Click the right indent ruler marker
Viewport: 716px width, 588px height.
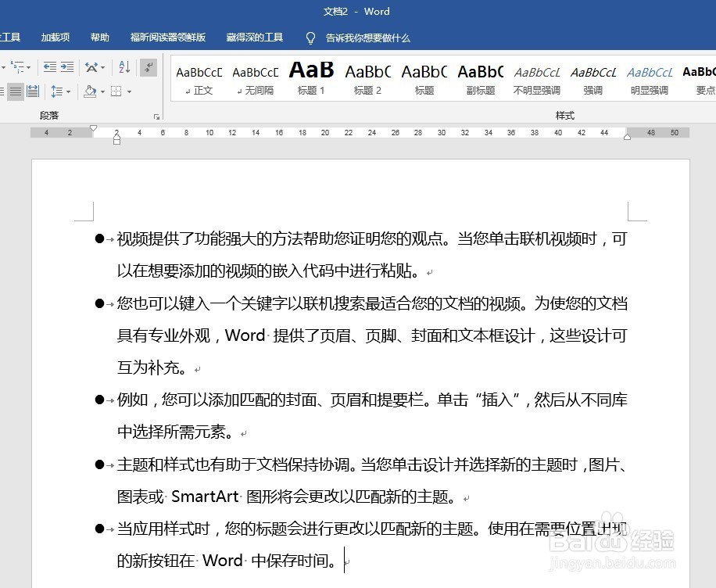[628, 137]
